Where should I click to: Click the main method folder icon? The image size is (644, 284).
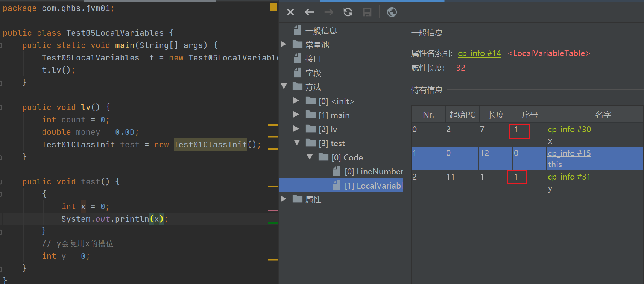point(311,115)
